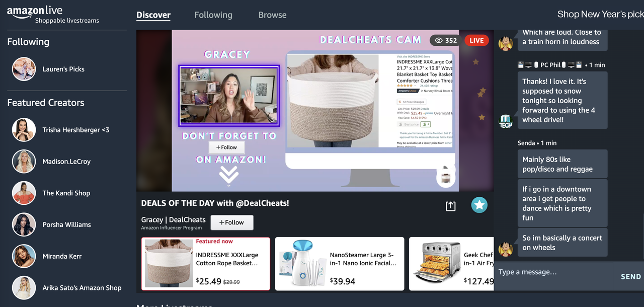
Task: Click the Featured now label
Action: pyautogui.click(x=214, y=242)
